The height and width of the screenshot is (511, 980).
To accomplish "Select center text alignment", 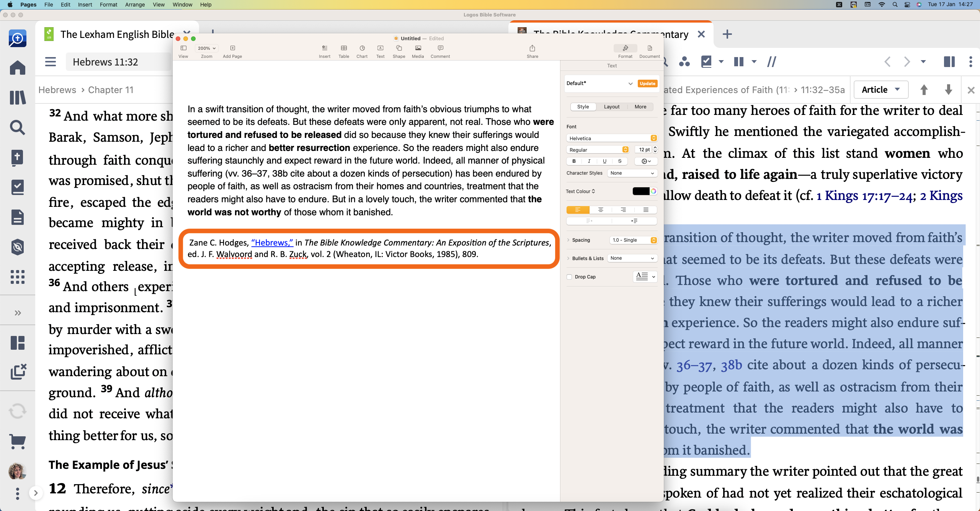I will 601,210.
